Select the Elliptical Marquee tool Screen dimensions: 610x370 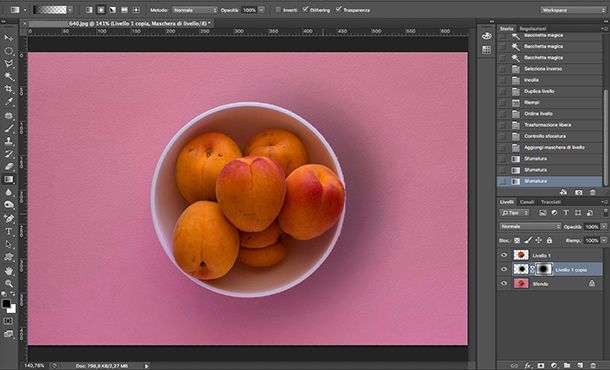9,51
